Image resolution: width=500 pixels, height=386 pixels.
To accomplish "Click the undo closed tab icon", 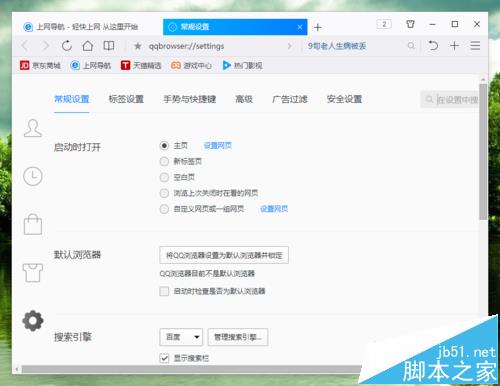I will (x=433, y=45).
